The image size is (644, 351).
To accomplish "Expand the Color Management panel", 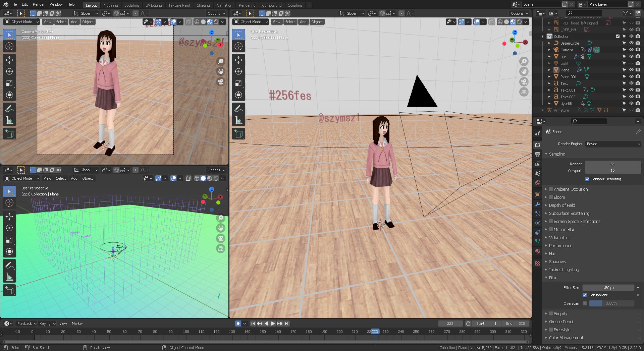I will [x=566, y=338].
